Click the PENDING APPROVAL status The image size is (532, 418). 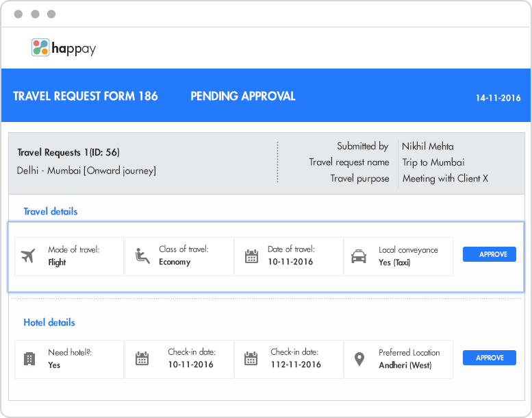click(x=243, y=96)
